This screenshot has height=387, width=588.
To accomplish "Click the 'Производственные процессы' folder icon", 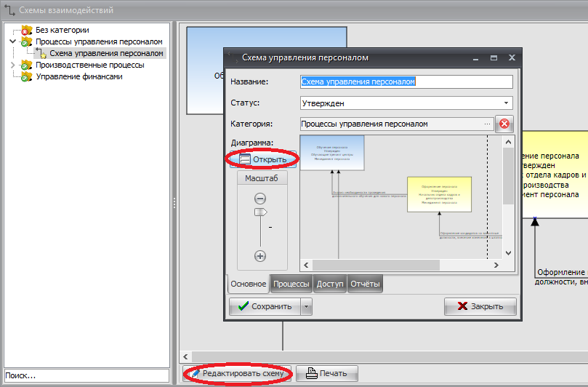I will coord(27,65).
